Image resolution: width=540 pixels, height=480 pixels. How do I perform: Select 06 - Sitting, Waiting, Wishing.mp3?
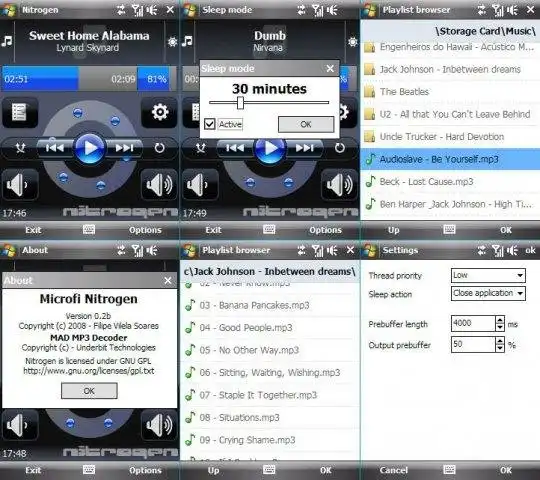[x=270, y=373]
